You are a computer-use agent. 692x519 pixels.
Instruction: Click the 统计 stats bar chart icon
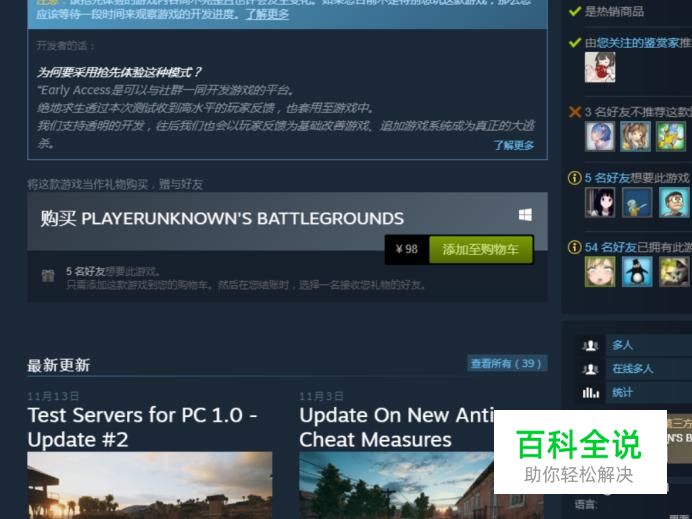coord(590,392)
